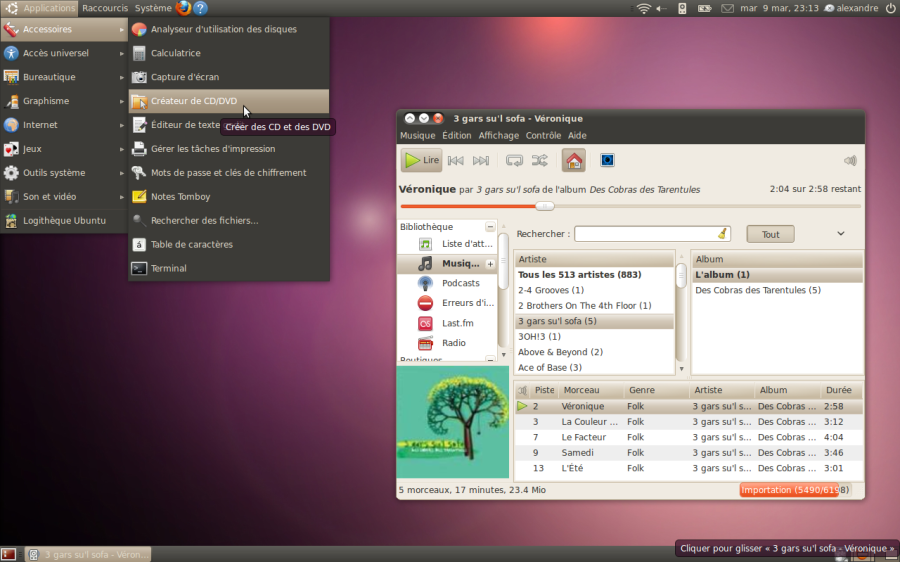Expand the Accès universel submenu
This screenshot has height=562, width=900.
pyautogui.click(x=64, y=53)
